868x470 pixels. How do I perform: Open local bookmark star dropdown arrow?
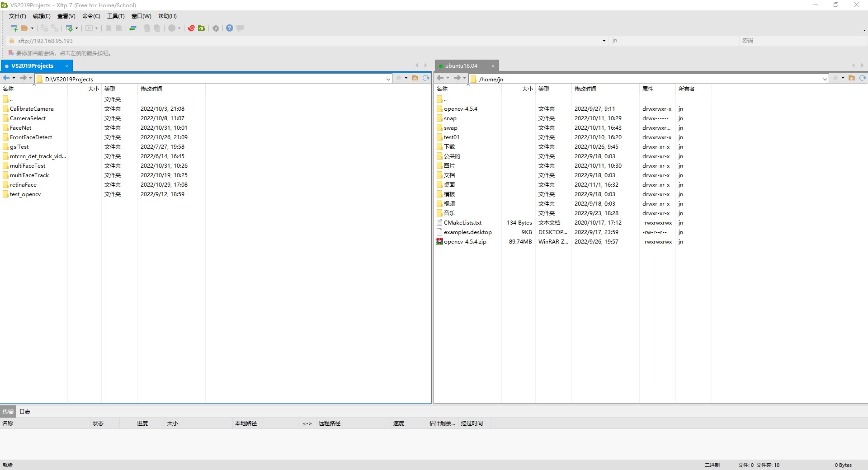click(406, 78)
